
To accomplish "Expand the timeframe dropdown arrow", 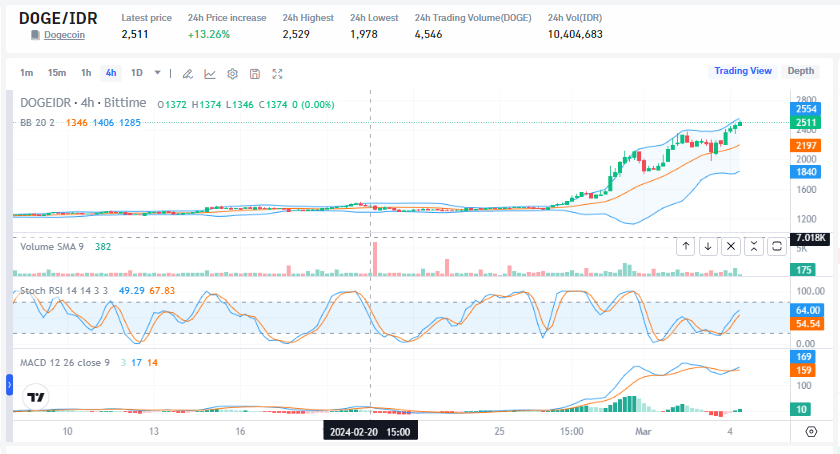I will [157, 73].
